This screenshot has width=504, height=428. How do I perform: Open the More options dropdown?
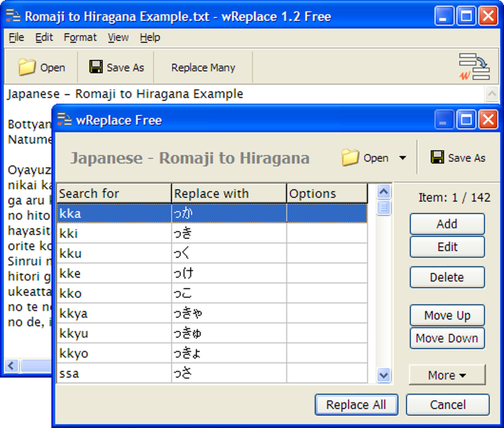pos(447,375)
